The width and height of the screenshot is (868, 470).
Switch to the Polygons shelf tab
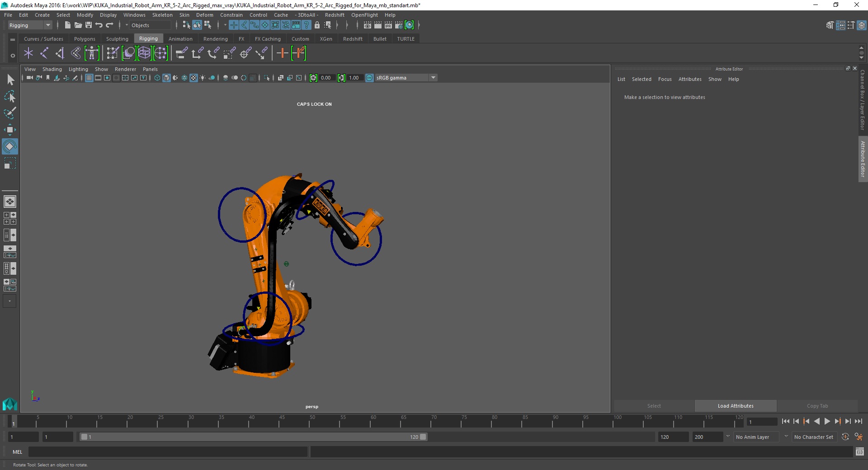click(x=85, y=39)
